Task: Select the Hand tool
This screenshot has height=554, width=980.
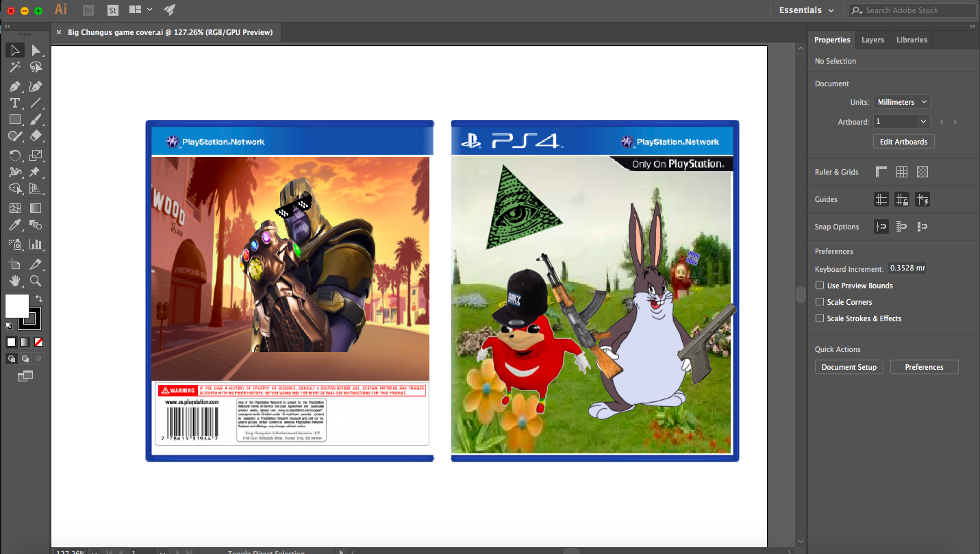Action: click(x=14, y=281)
